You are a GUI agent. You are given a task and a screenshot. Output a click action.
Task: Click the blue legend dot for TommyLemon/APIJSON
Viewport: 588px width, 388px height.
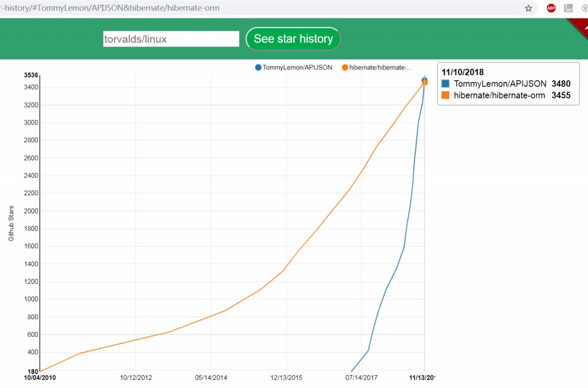(x=258, y=68)
